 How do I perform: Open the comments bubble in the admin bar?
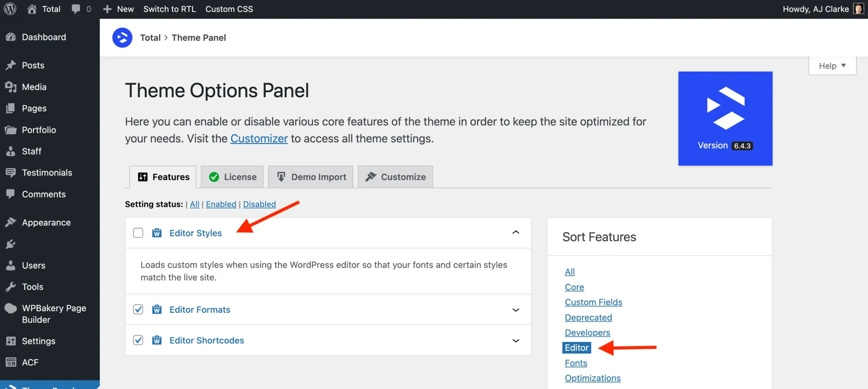tap(80, 9)
